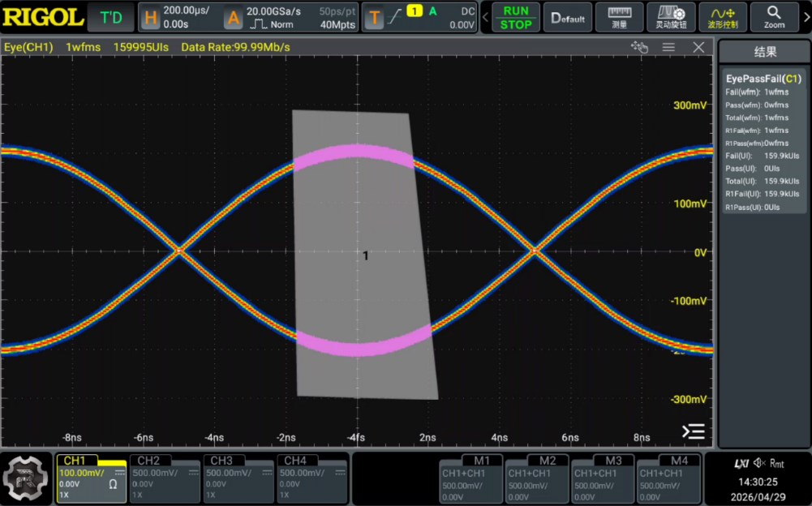The width and height of the screenshot is (812, 506).
Task: Select the trigger rising-edge slope icon
Action: [394, 18]
